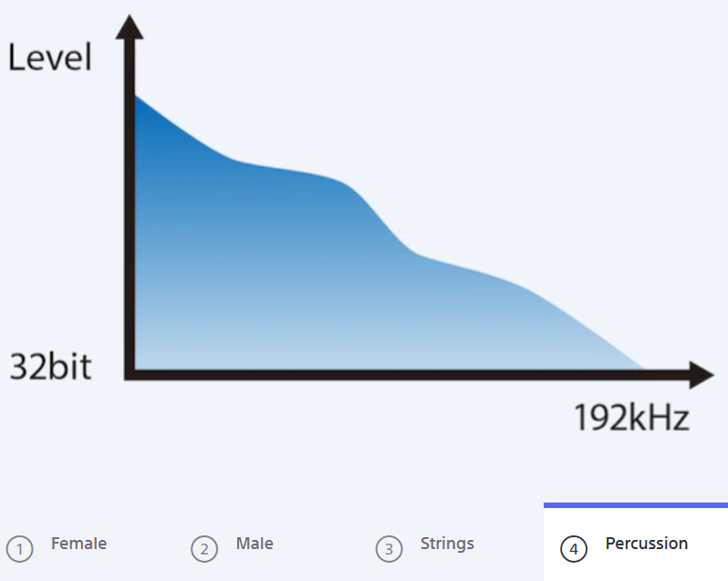Click the circled number 1 icon
The image size is (728, 581).
click(19, 549)
